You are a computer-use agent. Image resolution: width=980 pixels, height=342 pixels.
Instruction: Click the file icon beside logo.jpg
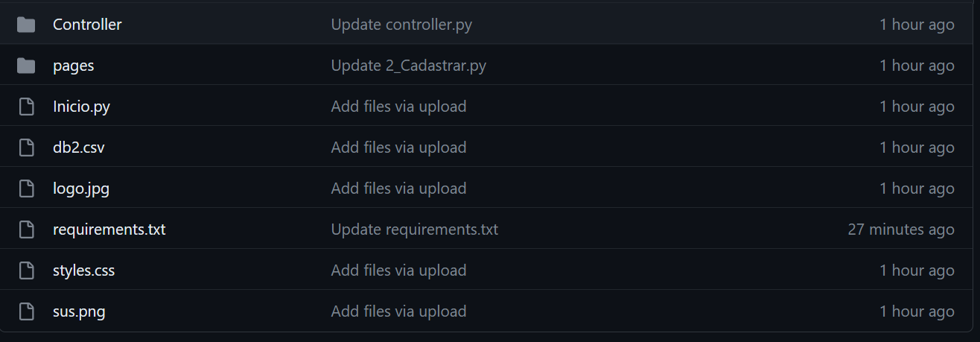click(x=26, y=189)
